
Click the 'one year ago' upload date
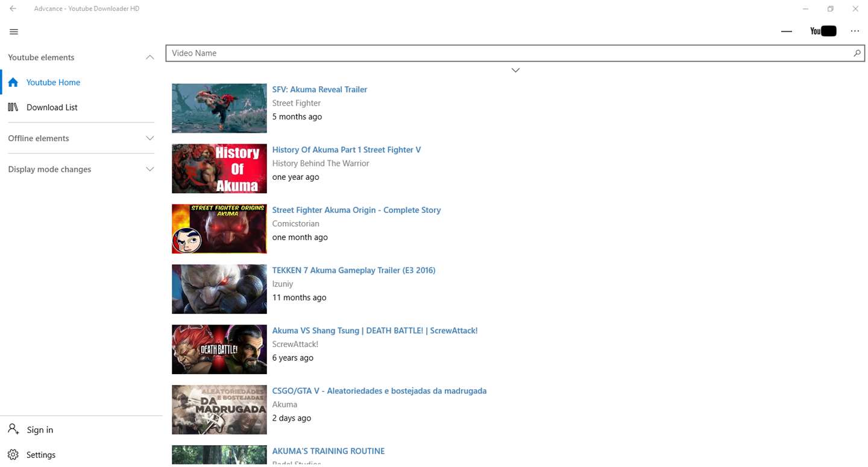(296, 177)
